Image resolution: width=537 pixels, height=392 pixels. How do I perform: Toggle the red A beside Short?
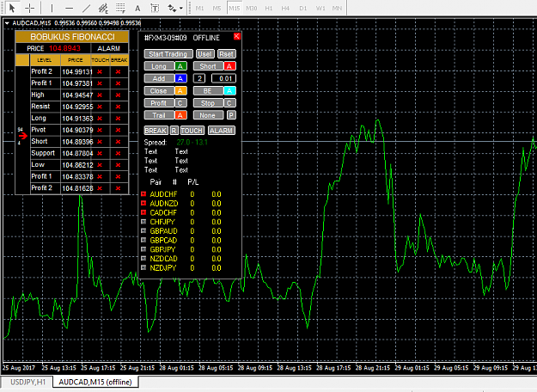[x=229, y=66]
